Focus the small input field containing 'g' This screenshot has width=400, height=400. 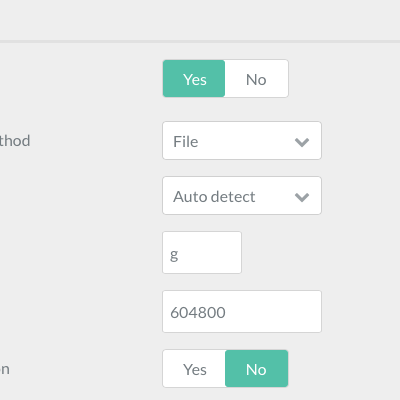click(202, 253)
